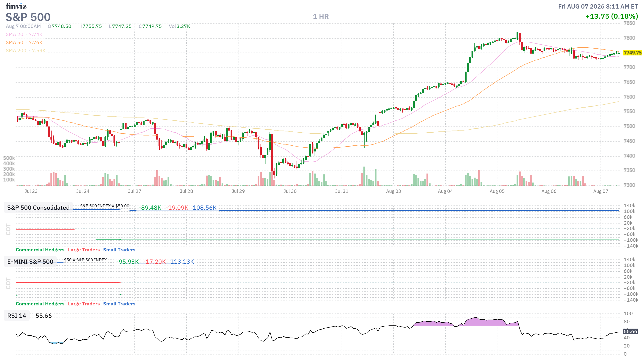644x361 pixels.
Task: Click the Vol 3.27K value
Action: point(179,26)
